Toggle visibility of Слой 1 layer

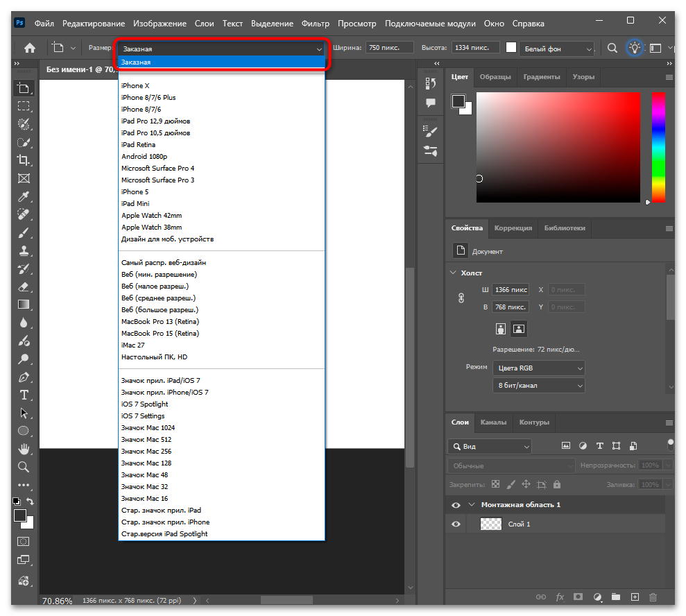tap(456, 524)
